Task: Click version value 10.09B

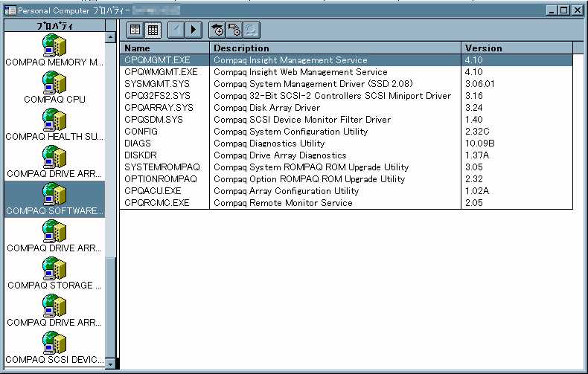Action: pyautogui.click(x=479, y=144)
